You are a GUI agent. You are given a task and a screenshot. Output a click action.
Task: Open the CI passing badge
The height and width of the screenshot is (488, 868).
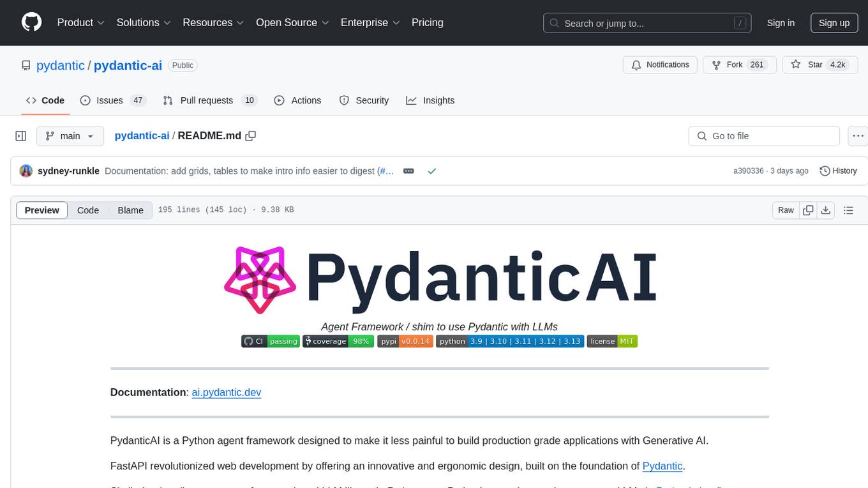pyautogui.click(x=271, y=341)
